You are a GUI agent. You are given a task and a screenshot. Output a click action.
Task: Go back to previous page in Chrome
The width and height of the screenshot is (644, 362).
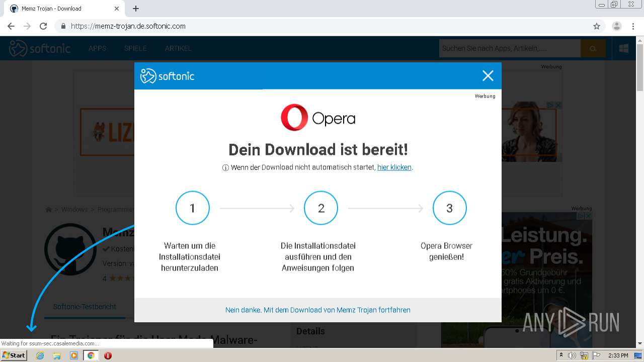[x=11, y=26]
